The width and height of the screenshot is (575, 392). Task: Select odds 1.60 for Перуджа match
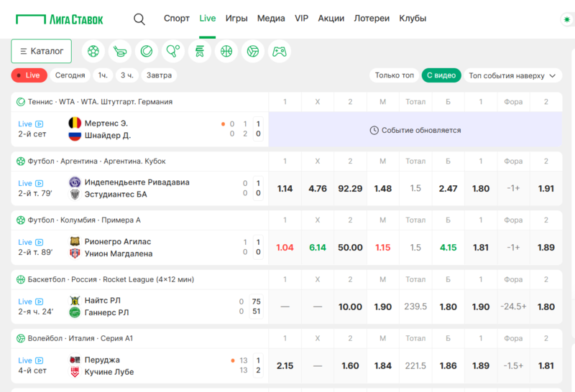coord(350,365)
